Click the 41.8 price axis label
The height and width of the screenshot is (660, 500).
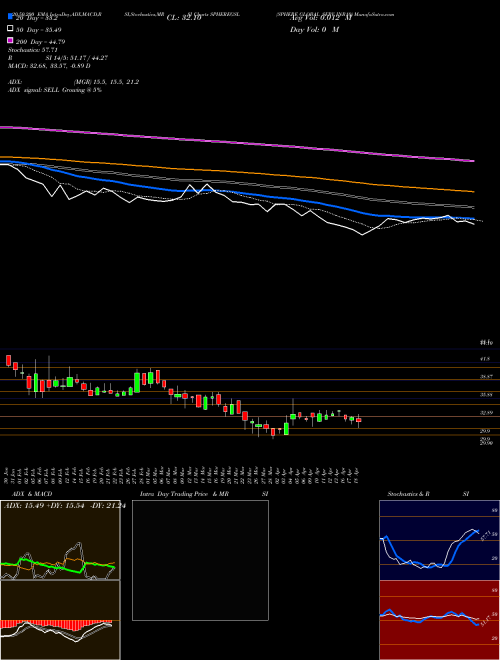pos(485,359)
